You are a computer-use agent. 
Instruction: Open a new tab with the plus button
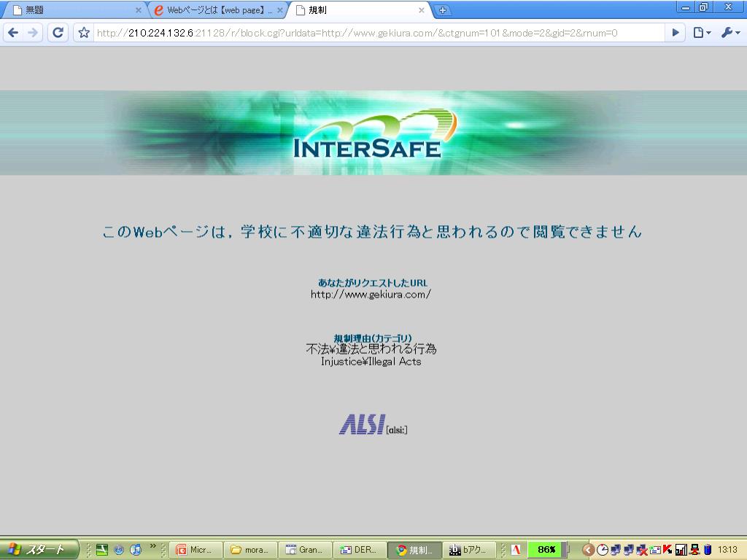coord(443,10)
